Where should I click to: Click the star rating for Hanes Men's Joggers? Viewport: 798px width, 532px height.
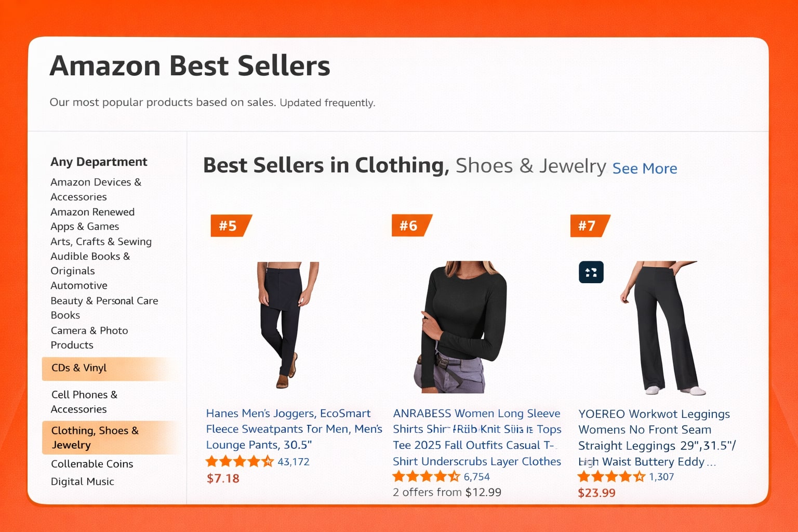[239, 461]
